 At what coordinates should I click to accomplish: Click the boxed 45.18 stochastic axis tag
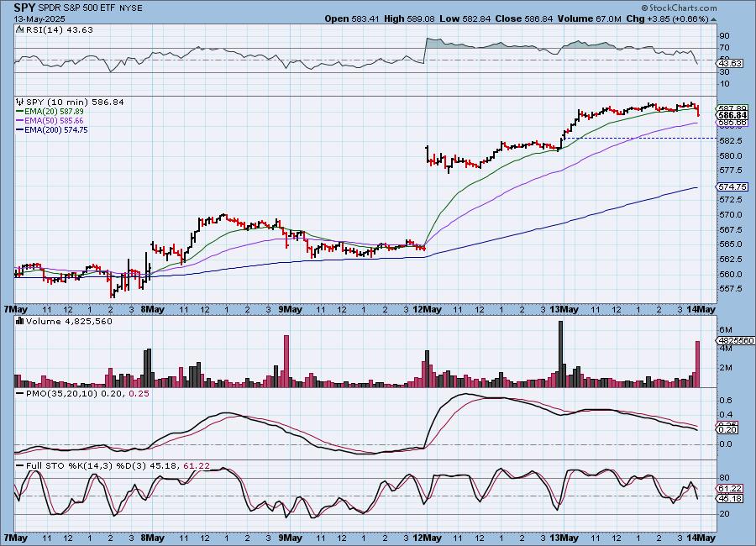[x=730, y=498]
